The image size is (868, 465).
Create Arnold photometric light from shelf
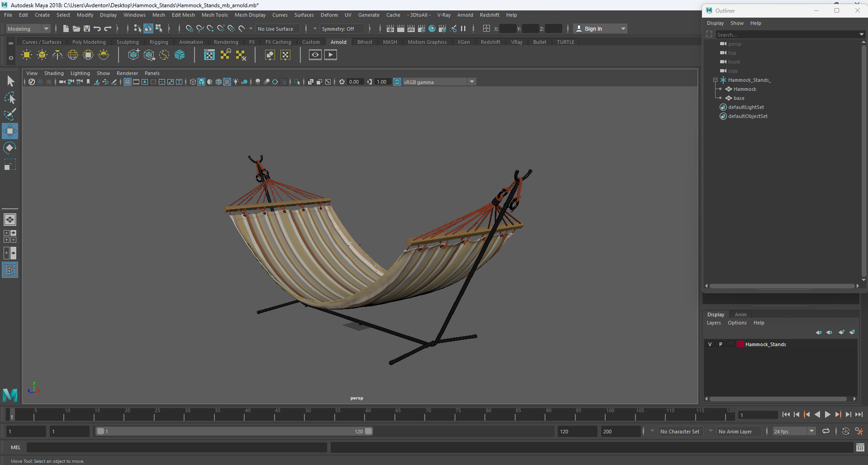[x=57, y=55]
